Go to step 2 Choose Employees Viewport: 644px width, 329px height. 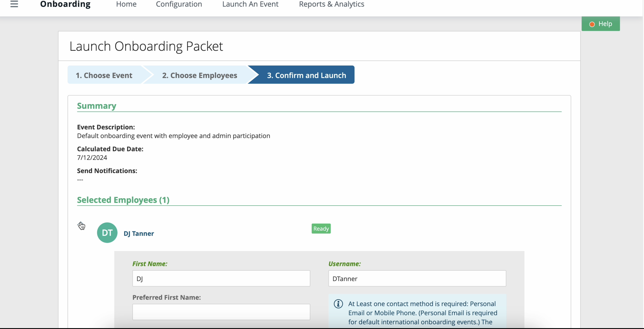click(x=199, y=75)
